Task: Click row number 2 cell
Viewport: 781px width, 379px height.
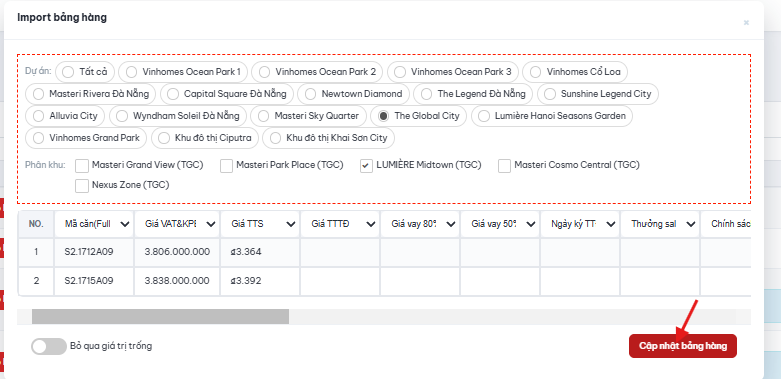Action: [x=36, y=281]
